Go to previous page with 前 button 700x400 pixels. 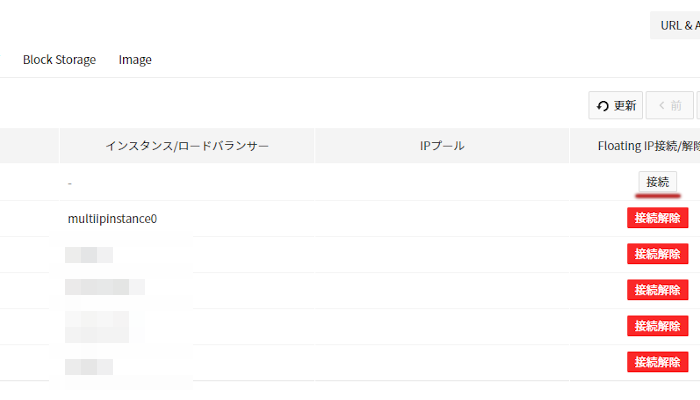pyautogui.click(x=669, y=106)
